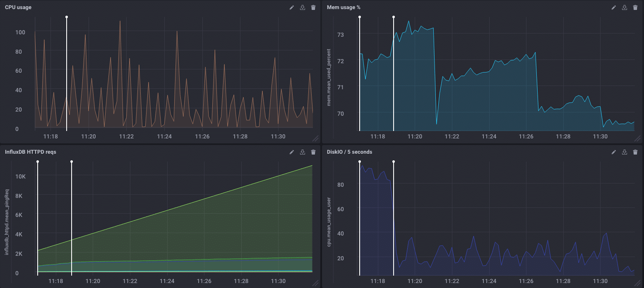
Task: Click resize handle of DiskIO panel
Action: (x=637, y=283)
